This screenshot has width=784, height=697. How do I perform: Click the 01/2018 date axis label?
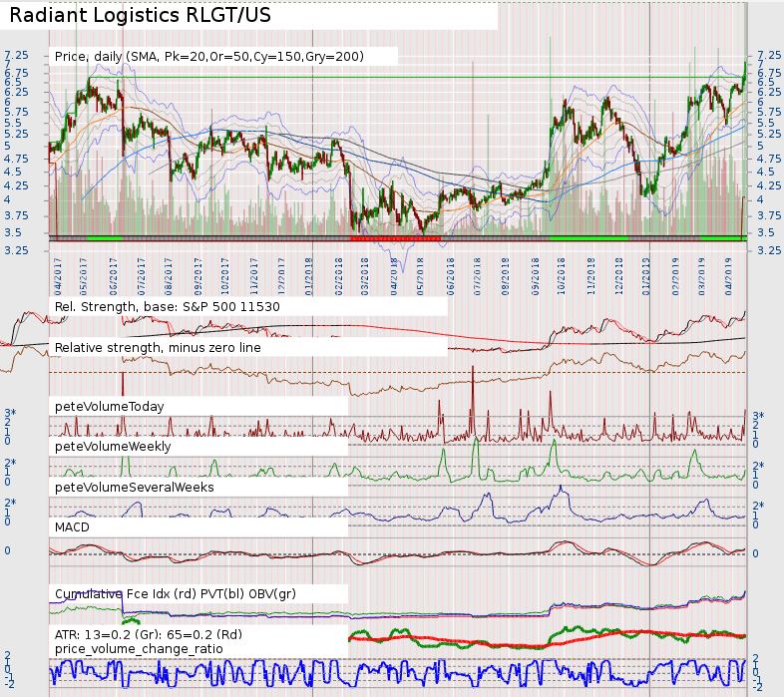tap(308, 276)
